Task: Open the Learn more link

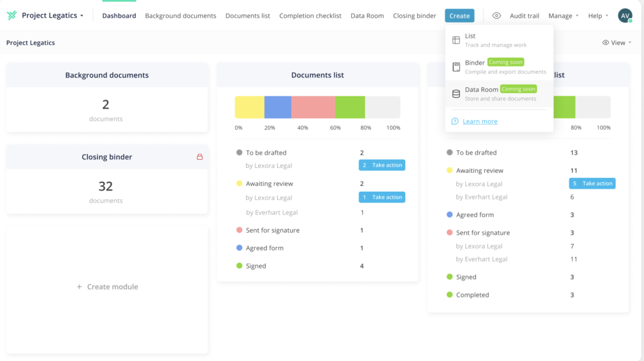Action: pos(480,121)
